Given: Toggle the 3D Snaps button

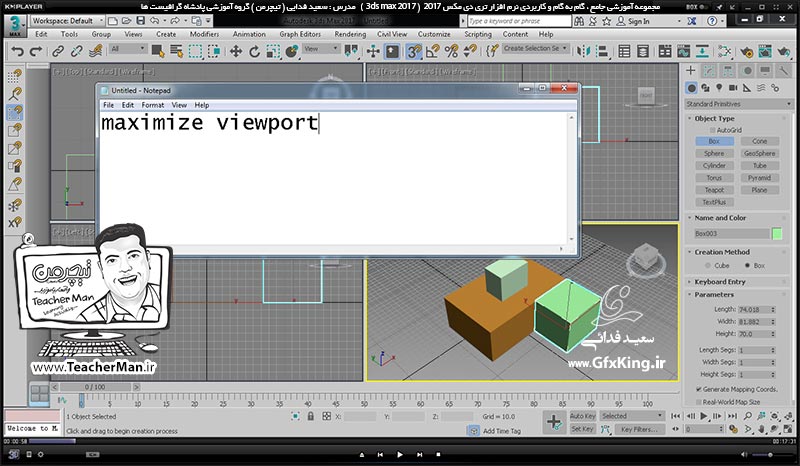Looking at the screenshot, I should [x=414, y=51].
